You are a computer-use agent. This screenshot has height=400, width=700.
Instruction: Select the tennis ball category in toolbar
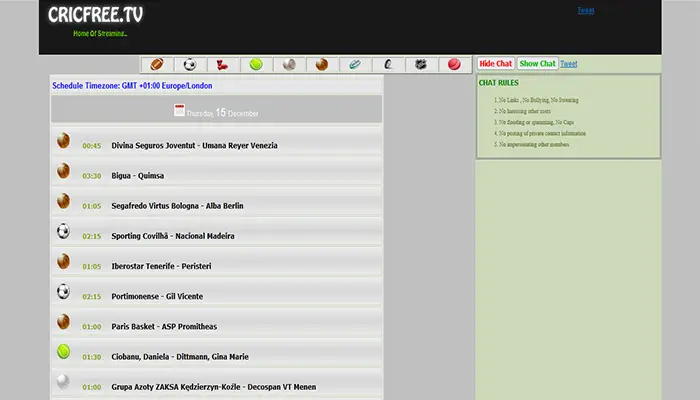(x=256, y=64)
